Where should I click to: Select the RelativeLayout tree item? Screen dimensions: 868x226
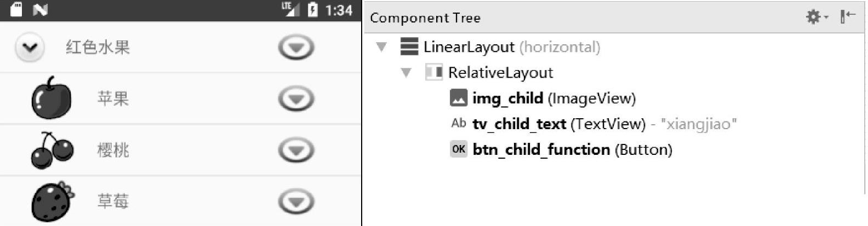(500, 72)
